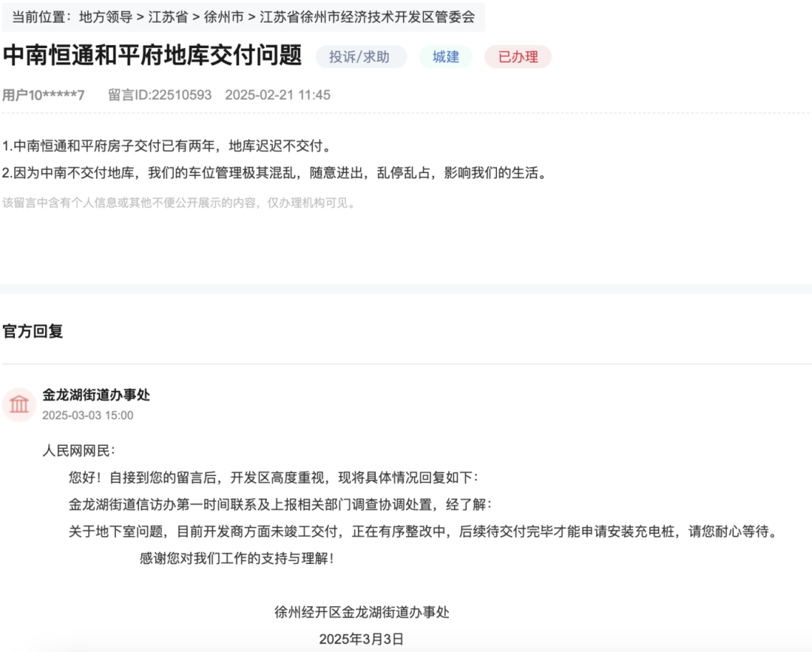Click the gray privacy notice 该留言中含有个人信息
This screenshot has height=652, width=812.
coord(180,202)
